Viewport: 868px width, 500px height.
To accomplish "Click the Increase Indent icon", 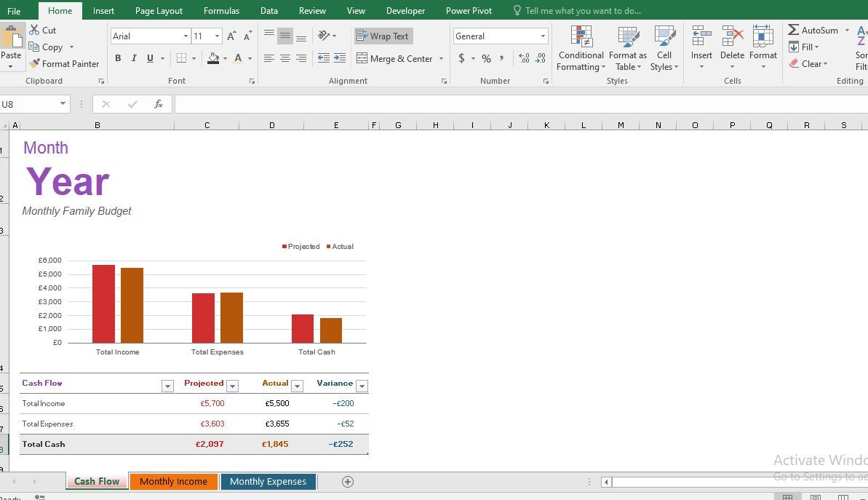I will 340,58.
